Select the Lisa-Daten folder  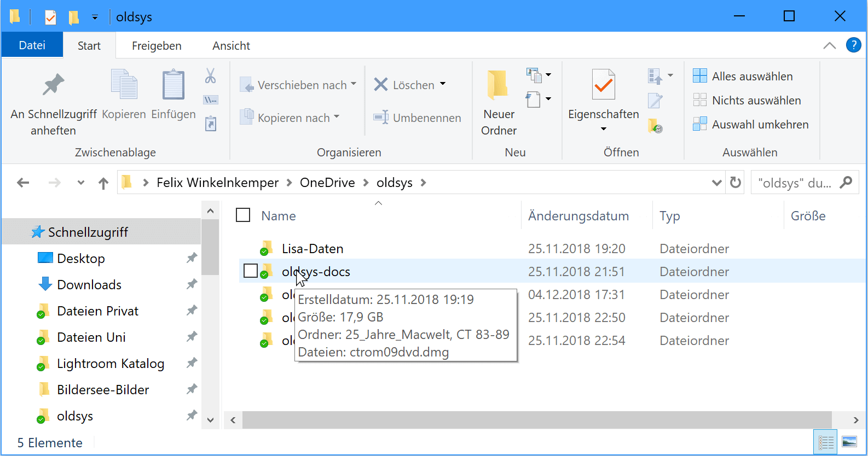pyautogui.click(x=313, y=249)
